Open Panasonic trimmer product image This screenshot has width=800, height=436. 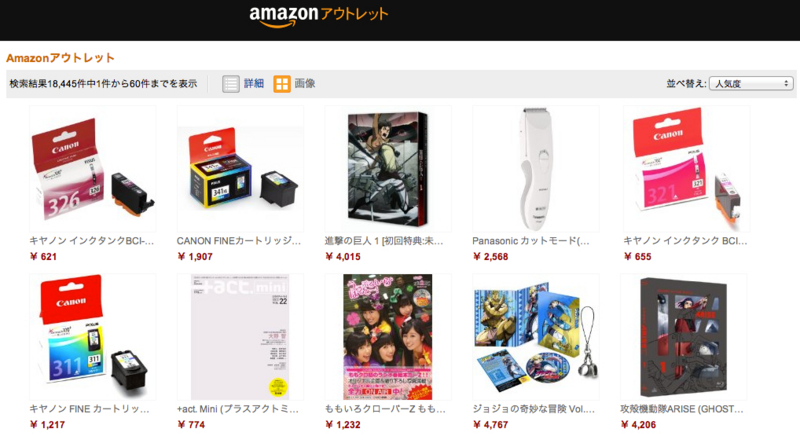point(535,169)
